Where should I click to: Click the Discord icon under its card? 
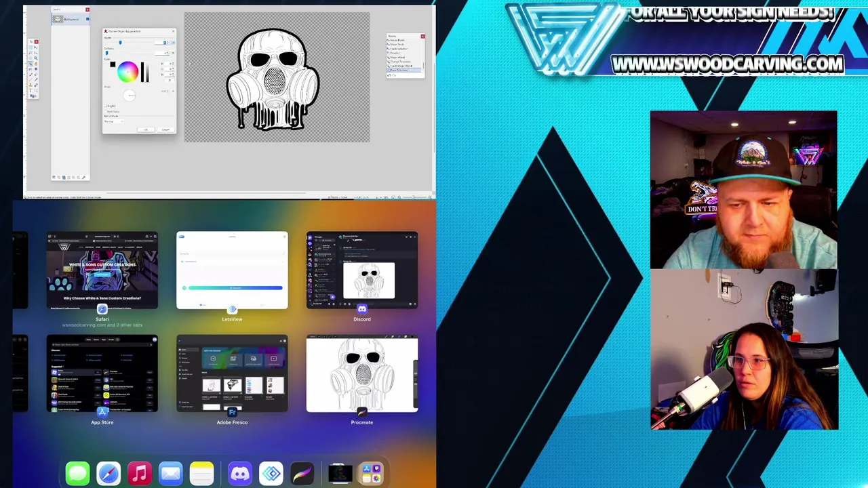(x=362, y=309)
